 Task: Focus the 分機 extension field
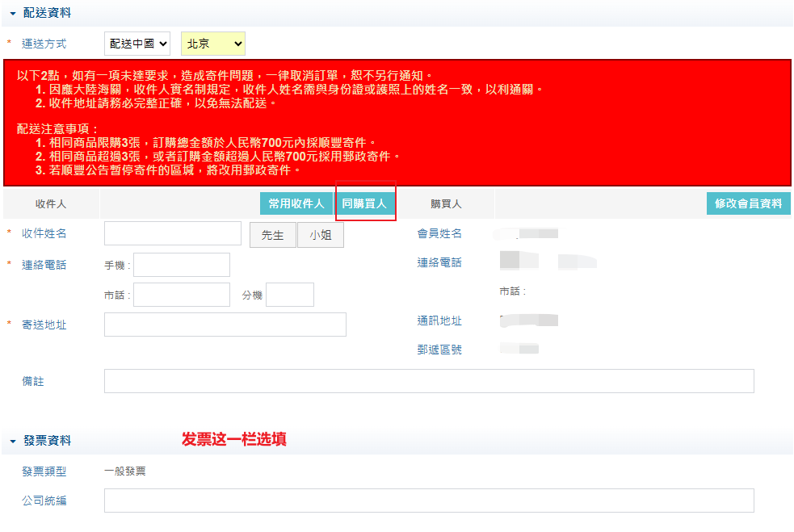(x=290, y=295)
